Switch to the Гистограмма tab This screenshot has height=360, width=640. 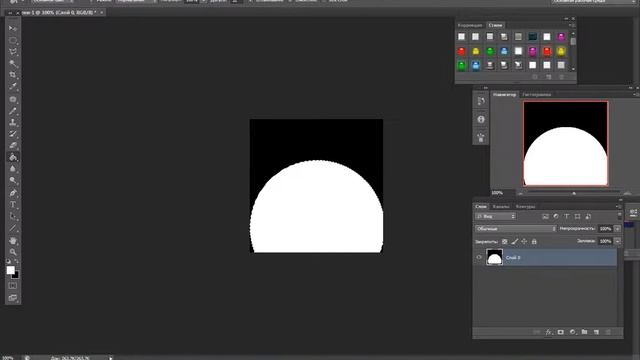[x=536, y=95]
